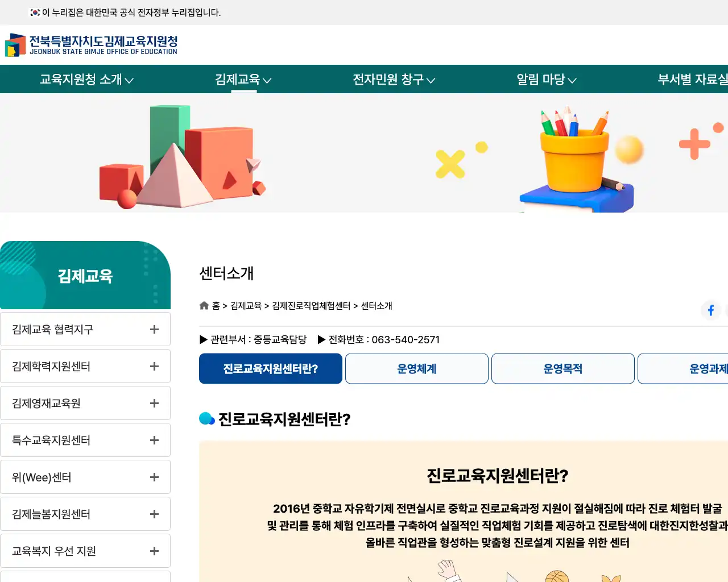Click 김제교육 sidebar header

pos(85,276)
